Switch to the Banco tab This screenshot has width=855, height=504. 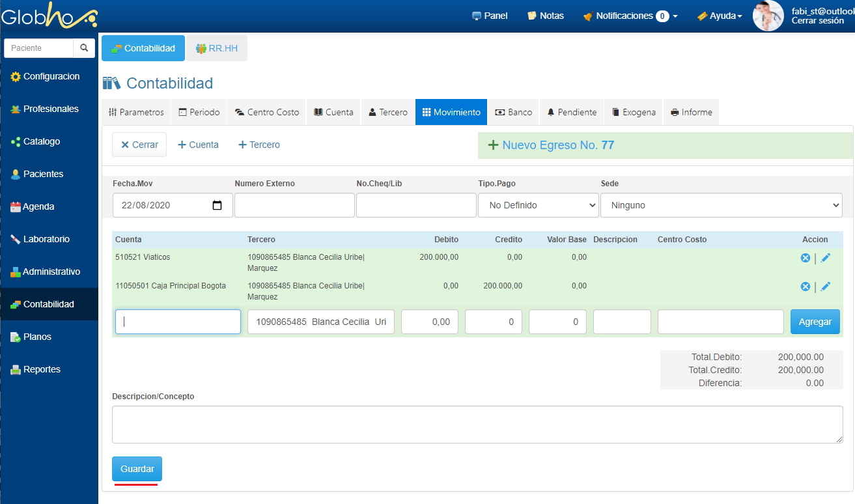pyautogui.click(x=513, y=112)
